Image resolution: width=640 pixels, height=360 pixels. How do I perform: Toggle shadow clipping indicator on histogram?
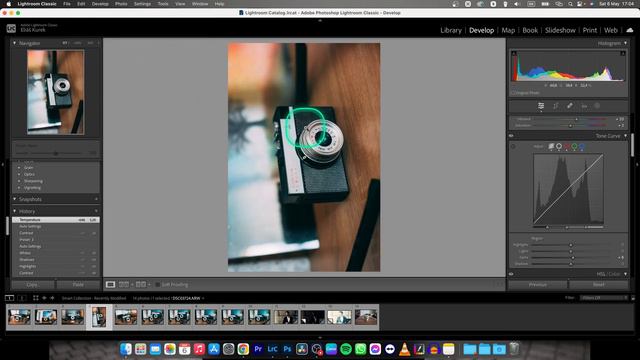coord(514,53)
